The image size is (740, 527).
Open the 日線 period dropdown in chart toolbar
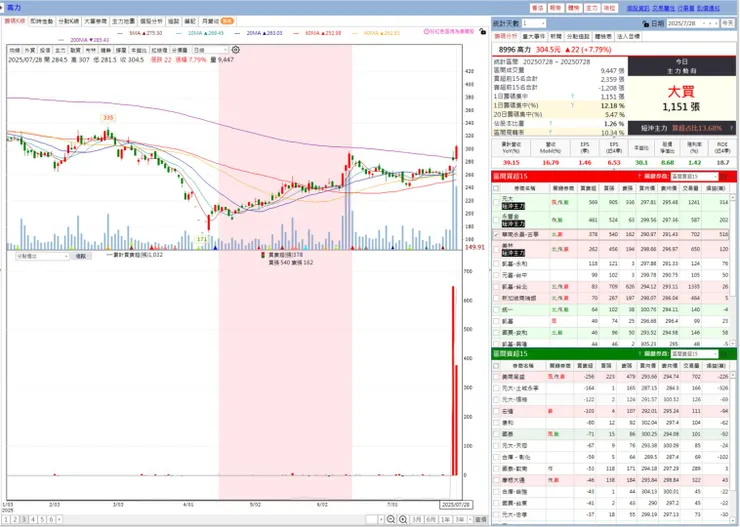click(210, 50)
